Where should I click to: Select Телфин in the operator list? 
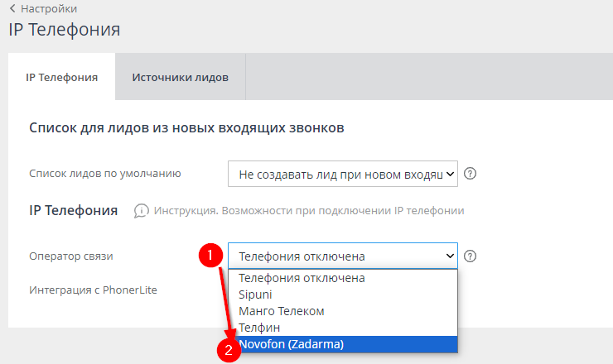tap(258, 328)
